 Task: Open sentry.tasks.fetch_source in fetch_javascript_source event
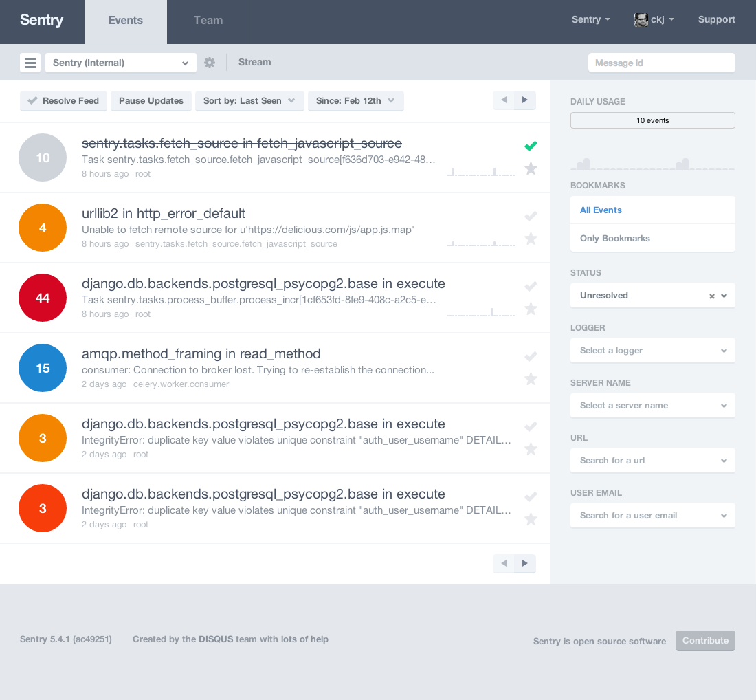click(241, 143)
